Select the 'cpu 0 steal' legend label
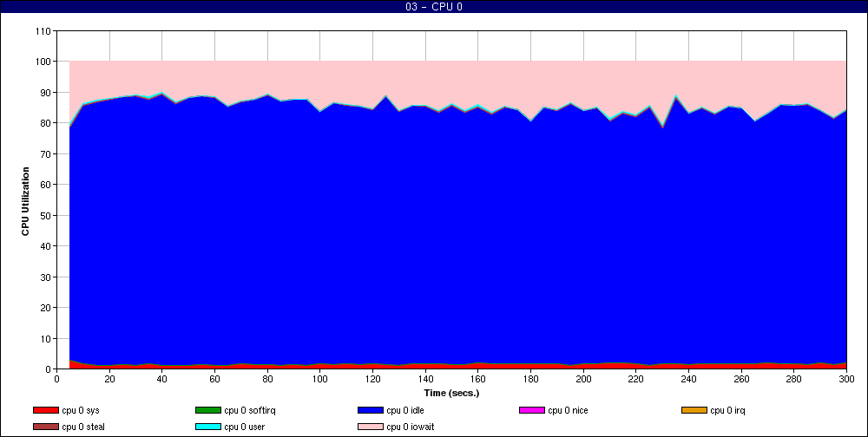868x437 pixels. 83,427
